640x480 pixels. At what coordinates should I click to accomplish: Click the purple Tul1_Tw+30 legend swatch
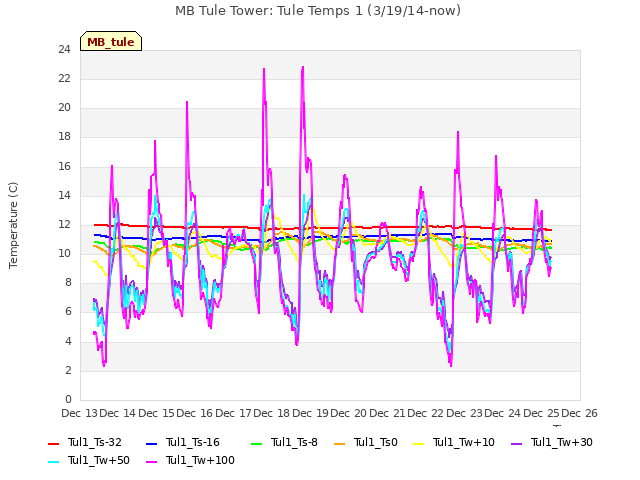coord(516,443)
